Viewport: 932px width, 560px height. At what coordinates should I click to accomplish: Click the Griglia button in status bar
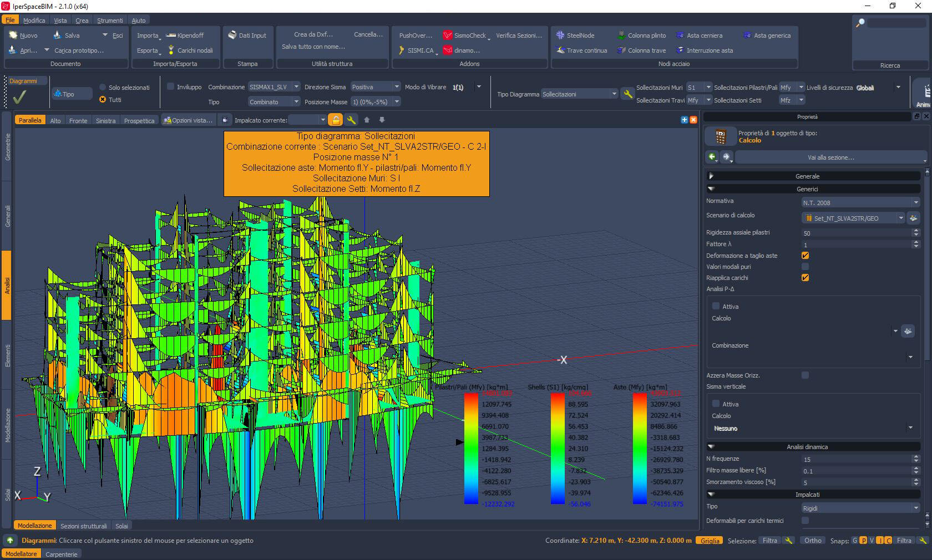710,541
